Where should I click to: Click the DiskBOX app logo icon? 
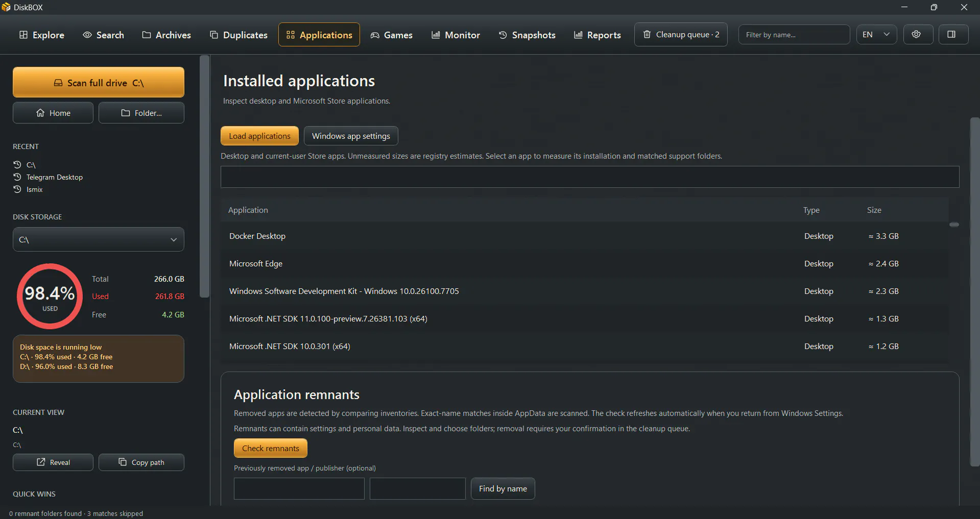pos(6,7)
